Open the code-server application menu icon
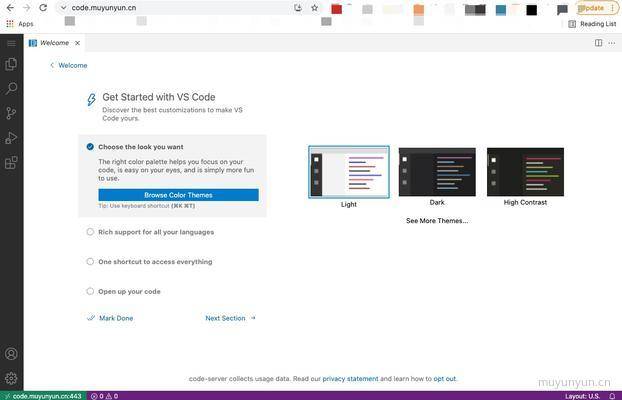 click(11, 43)
